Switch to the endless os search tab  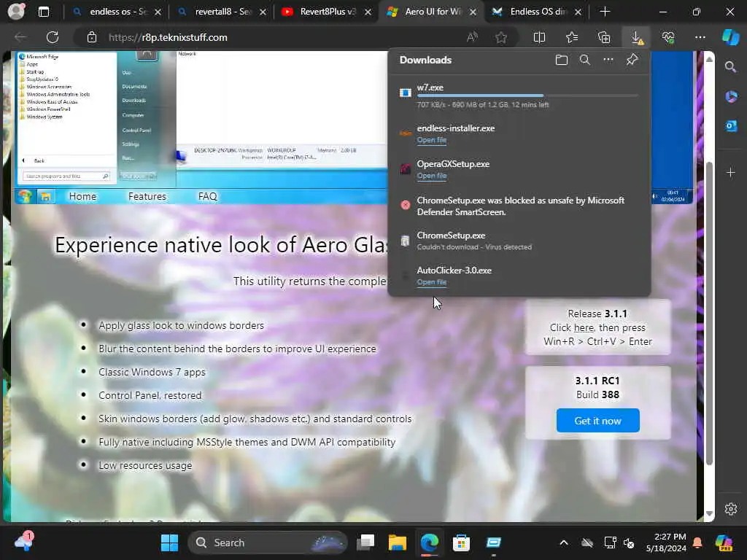point(117,12)
